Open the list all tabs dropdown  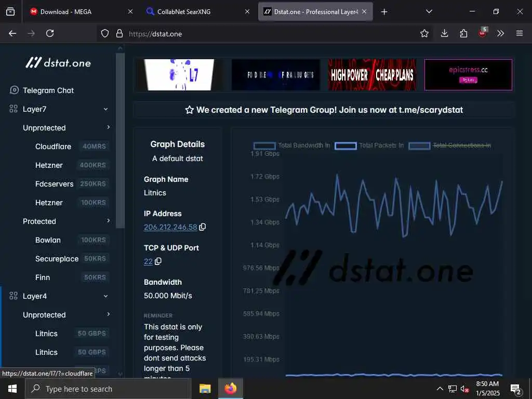click(x=429, y=11)
